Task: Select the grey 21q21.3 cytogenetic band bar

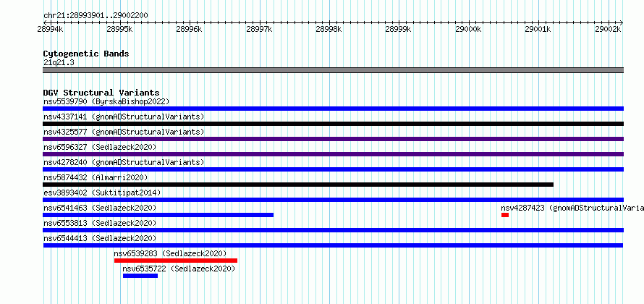Action: [333, 70]
